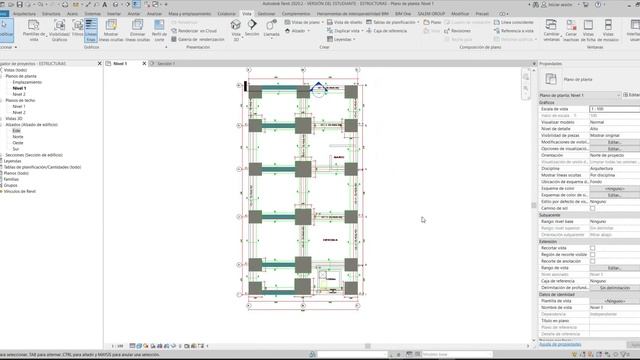
Task: Click Editar for Opciones de visualización
Action: 614,149
